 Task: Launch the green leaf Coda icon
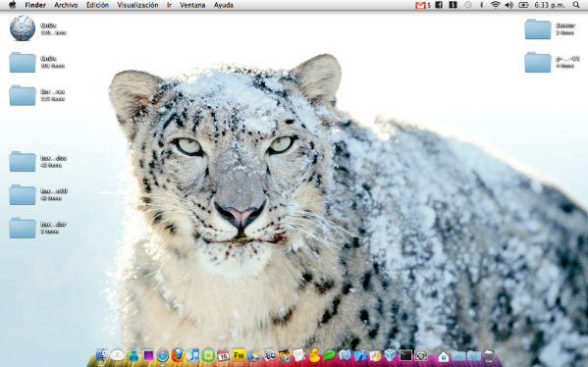329,355
